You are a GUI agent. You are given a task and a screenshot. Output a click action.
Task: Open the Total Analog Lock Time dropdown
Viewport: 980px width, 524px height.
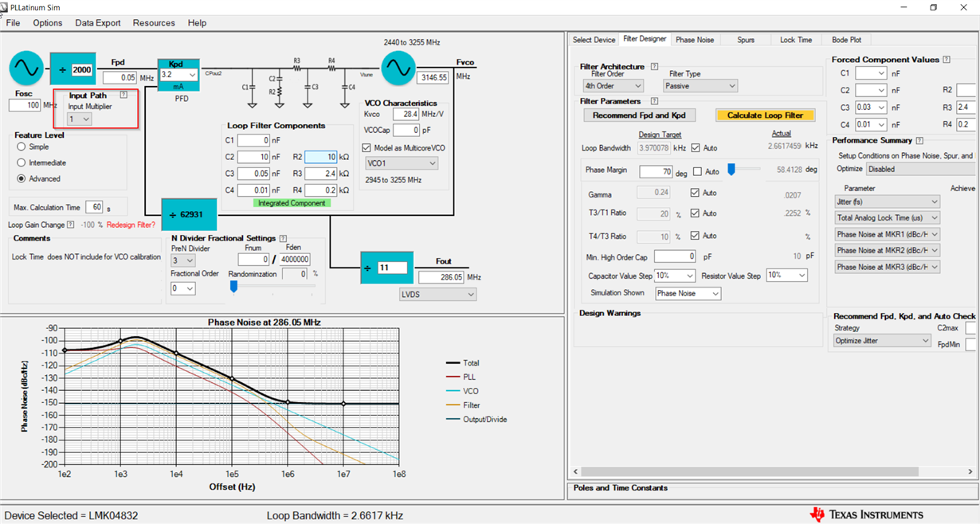coord(887,218)
